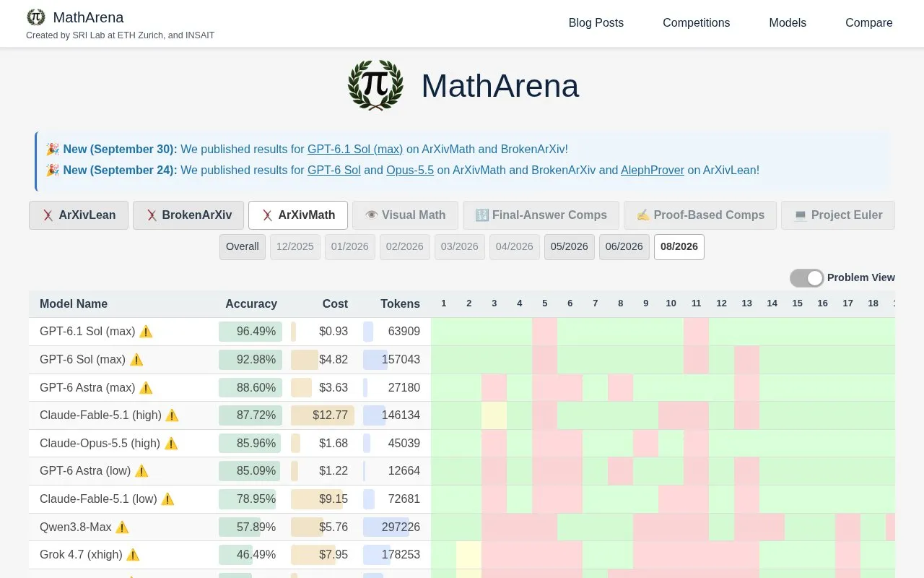Click warning icon beside Grok 4.7 (xhigh)
Screen dimensions: 924x578
pos(133,555)
